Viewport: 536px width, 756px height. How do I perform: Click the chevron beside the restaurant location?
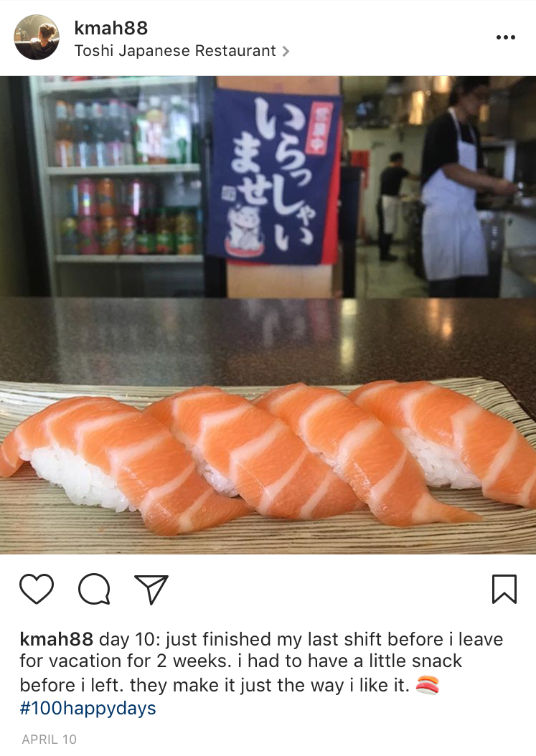click(286, 51)
